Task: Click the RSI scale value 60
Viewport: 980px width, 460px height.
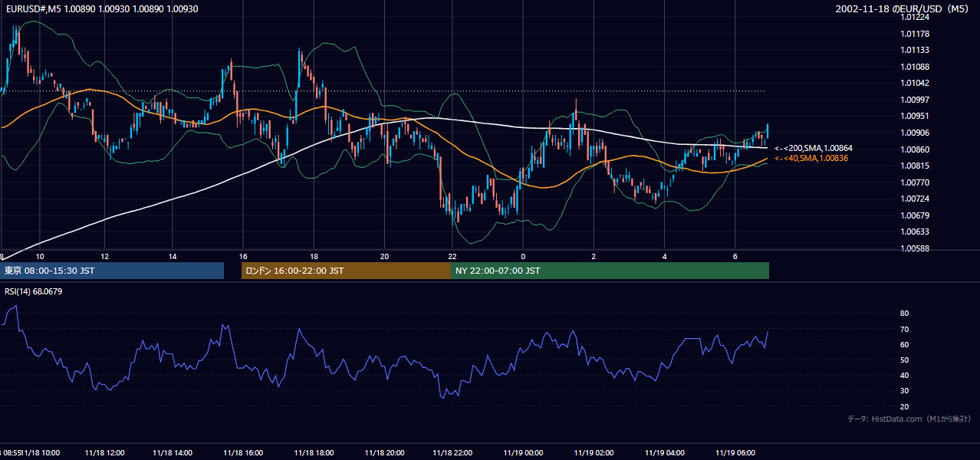Action: [x=904, y=344]
